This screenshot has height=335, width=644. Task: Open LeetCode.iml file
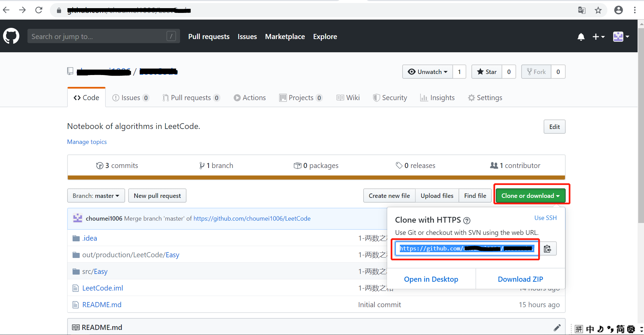click(x=103, y=288)
